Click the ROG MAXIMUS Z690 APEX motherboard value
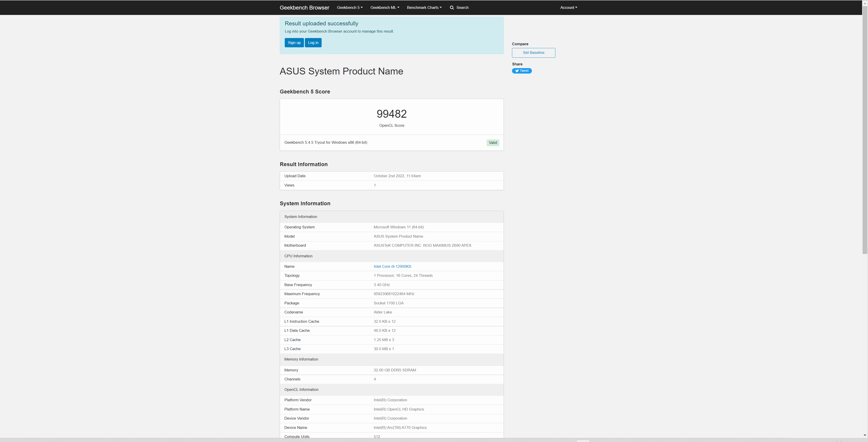 pyautogui.click(x=422, y=246)
